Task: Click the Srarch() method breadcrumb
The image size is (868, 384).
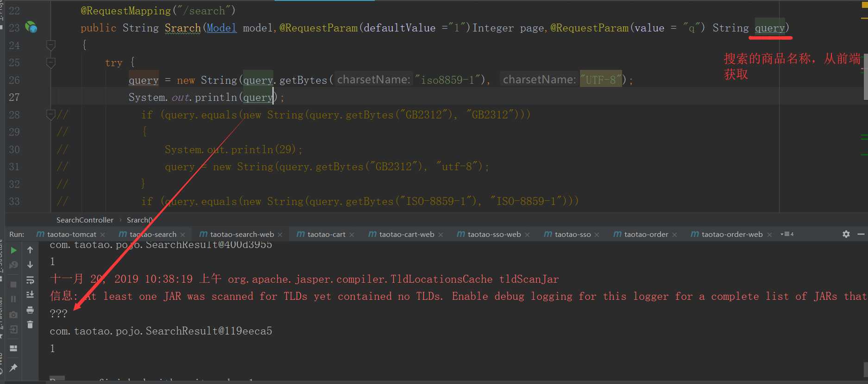Action: pyautogui.click(x=139, y=220)
